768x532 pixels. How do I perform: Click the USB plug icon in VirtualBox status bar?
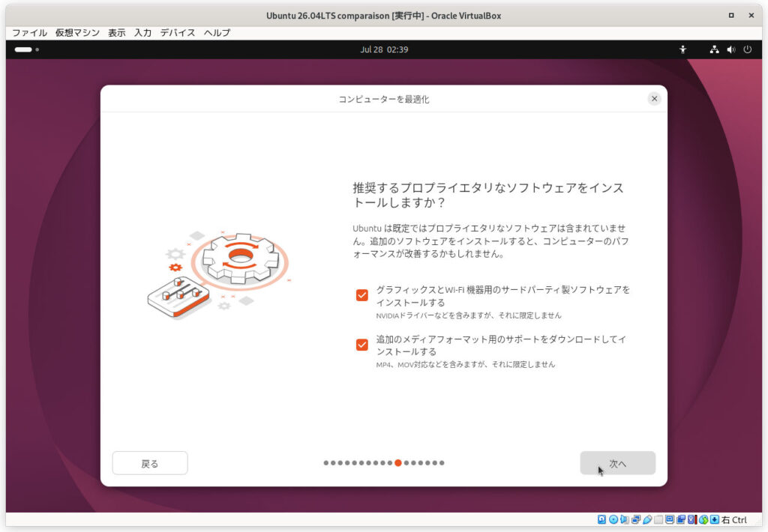pyautogui.click(x=647, y=520)
